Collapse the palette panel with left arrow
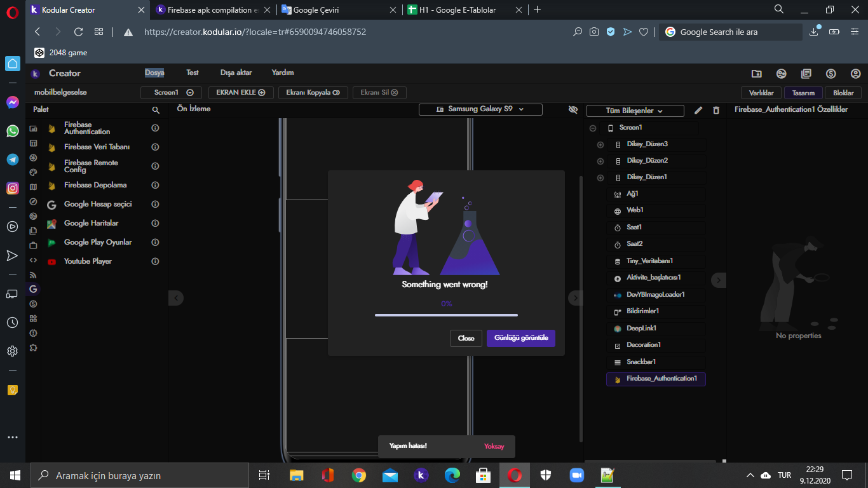The image size is (868, 488). (x=176, y=297)
